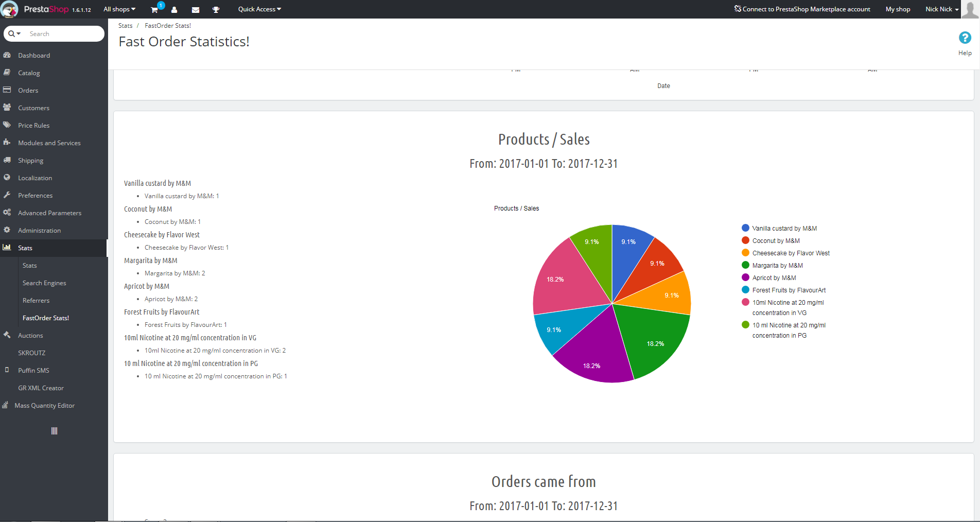Open Dashboard from the sidebar menu
Image resolution: width=980 pixels, height=522 pixels.
(34, 55)
